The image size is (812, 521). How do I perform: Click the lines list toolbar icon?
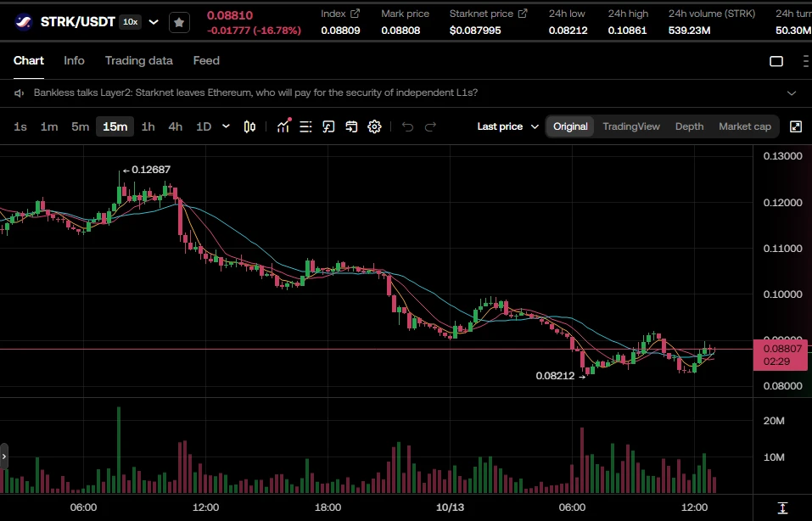point(306,127)
